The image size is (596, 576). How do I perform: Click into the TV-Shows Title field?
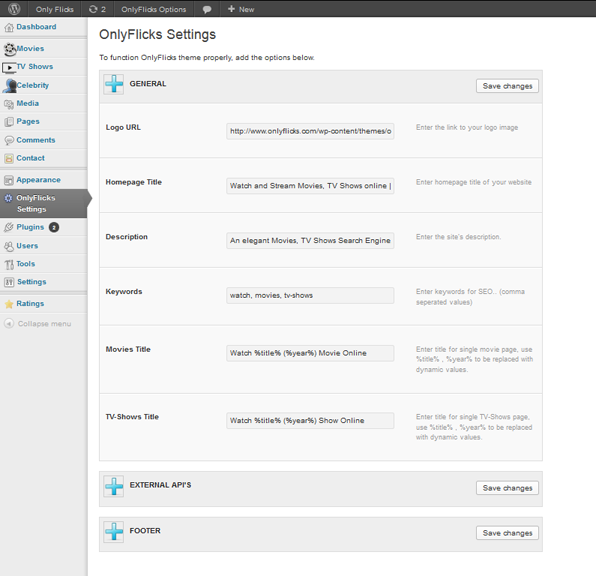(310, 420)
